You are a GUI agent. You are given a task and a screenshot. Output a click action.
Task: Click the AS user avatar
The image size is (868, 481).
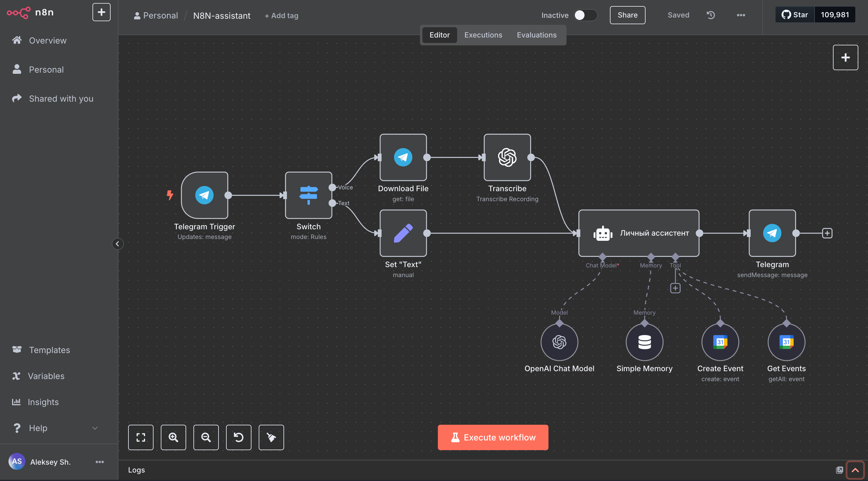pyautogui.click(x=17, y=461)
